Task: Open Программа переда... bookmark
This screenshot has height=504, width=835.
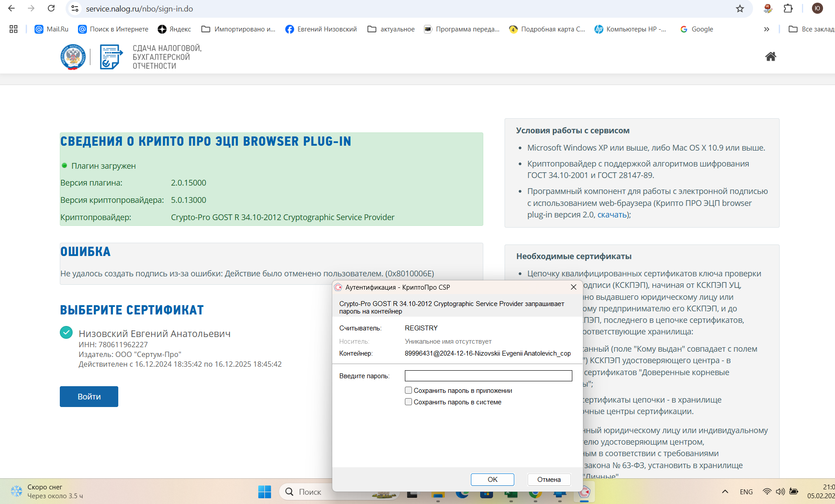Action: coord(462,29)
